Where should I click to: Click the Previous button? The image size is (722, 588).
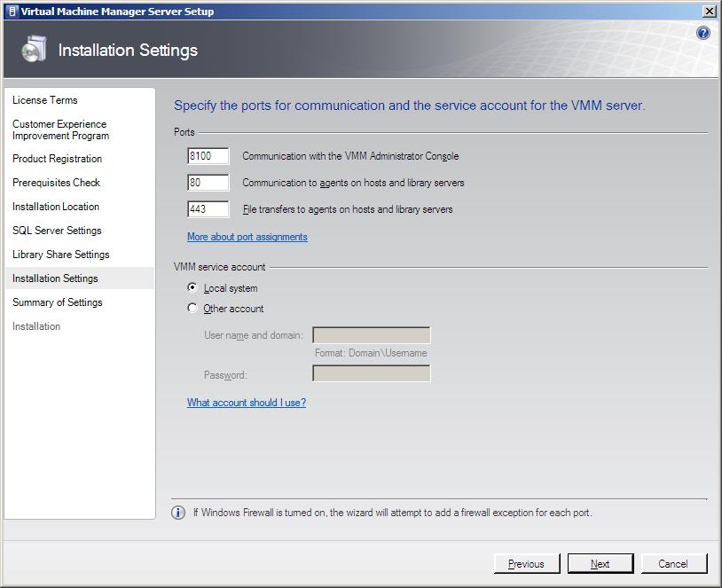pyautogui.click(x=527, y=563)
